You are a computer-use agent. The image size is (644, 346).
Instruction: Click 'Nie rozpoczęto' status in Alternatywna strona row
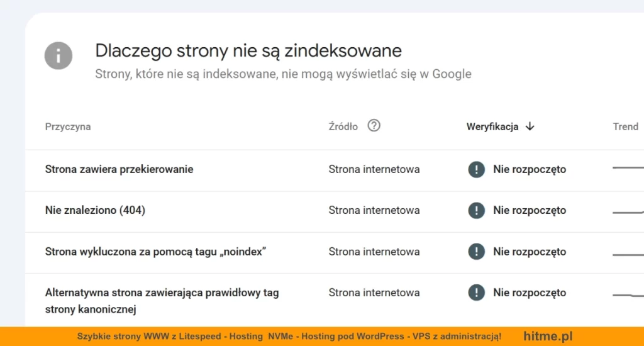(x=530, y=293)
